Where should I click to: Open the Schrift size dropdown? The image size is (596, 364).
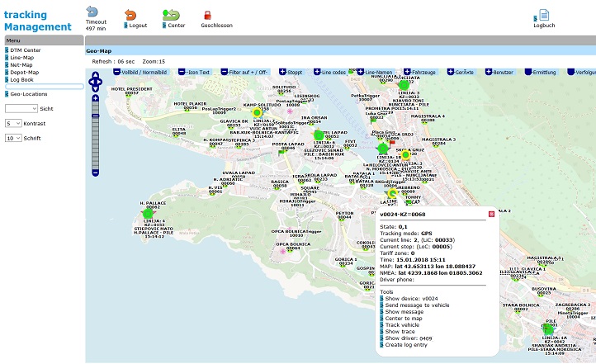(12, 138)
